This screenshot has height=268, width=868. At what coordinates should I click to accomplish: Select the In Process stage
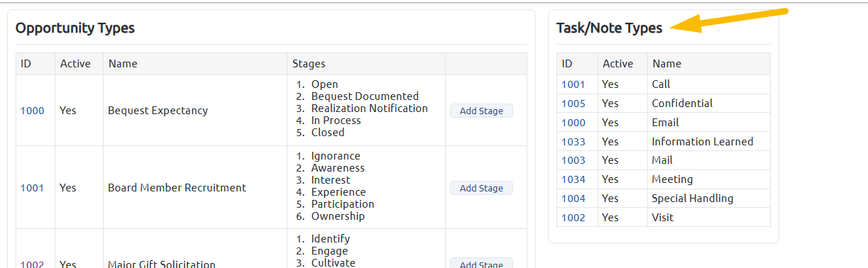pos(336,121)
